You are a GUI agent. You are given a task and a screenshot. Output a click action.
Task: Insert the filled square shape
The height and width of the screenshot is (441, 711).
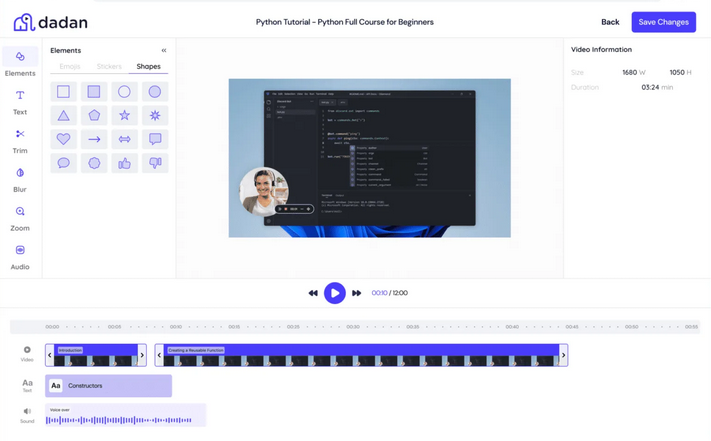coord(94,92)
